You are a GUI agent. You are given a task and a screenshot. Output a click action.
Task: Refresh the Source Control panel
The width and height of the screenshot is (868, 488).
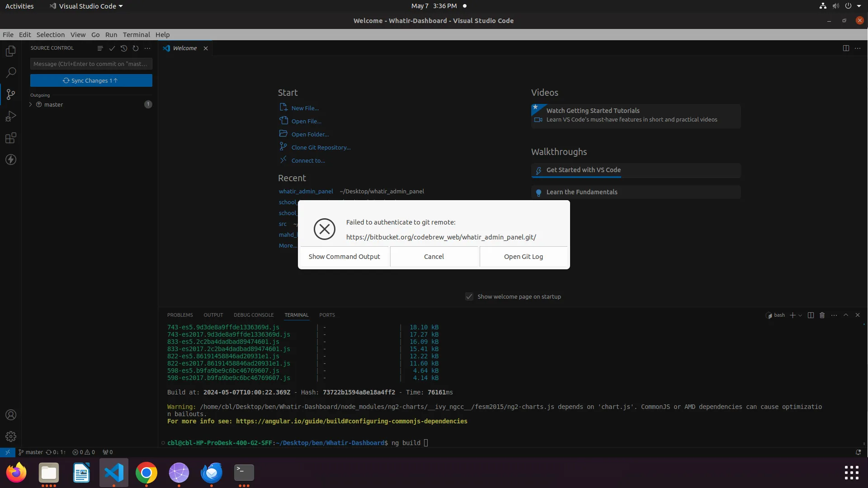point(136,48)
